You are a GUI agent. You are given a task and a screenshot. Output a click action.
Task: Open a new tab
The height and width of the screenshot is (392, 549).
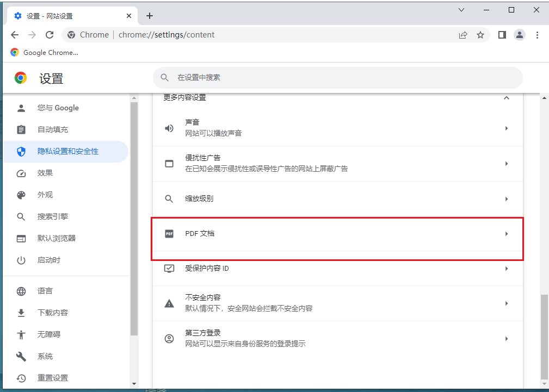pyautogui.click(x=150, y=16)
